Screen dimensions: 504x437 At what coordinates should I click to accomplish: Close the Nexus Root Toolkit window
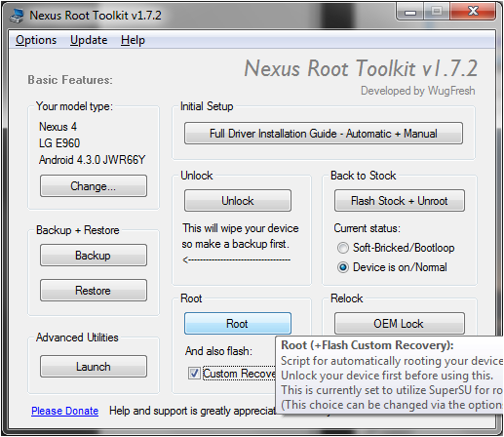coord(473,12)
